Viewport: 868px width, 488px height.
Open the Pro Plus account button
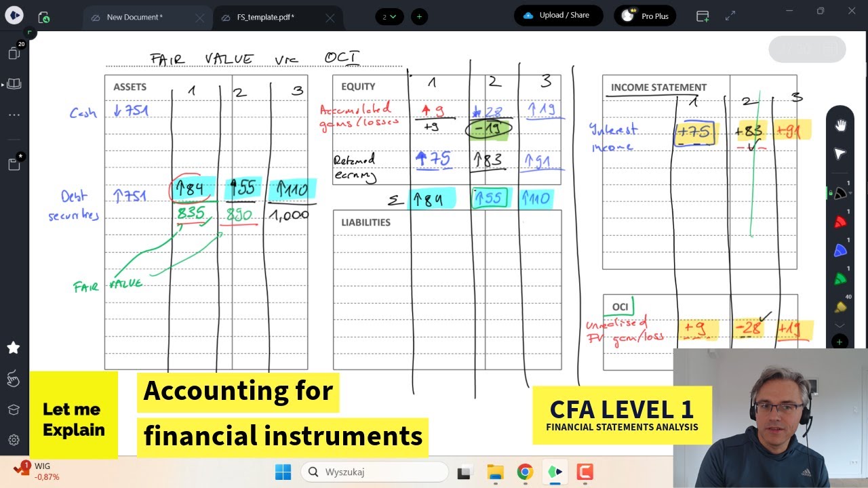(645, 16)
